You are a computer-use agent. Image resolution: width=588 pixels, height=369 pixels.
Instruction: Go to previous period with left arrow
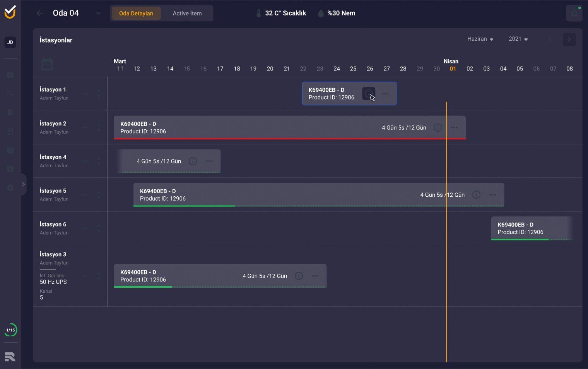coord(550,39)
